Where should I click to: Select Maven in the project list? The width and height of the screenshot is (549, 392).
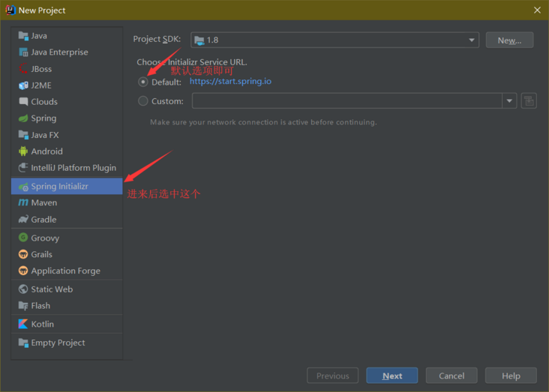pyautogui.click(x=67, y=202)
